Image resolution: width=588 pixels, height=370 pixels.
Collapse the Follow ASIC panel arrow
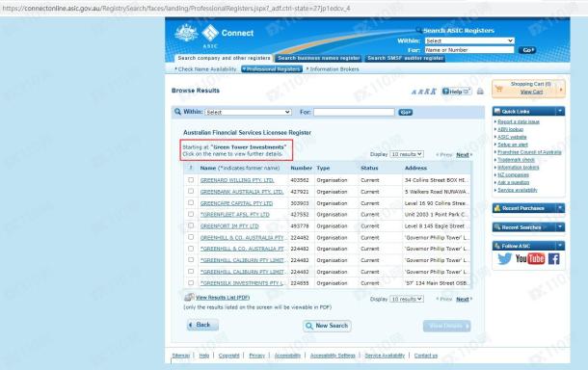(560, 246)
